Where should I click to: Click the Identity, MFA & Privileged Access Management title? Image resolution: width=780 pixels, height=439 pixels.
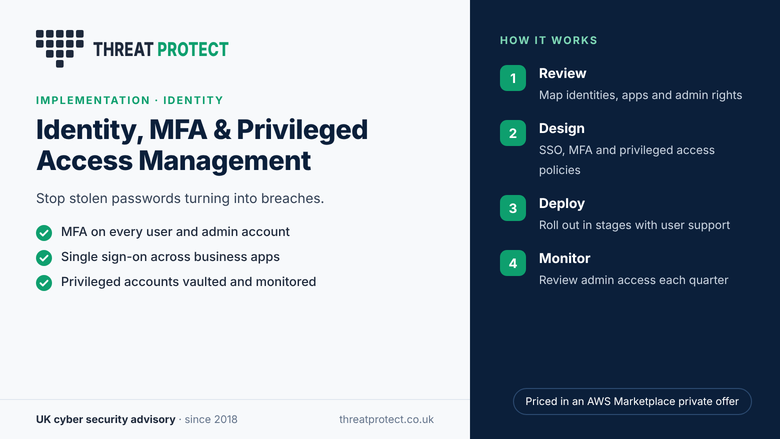pyautogui.click(x=202, y=145)
